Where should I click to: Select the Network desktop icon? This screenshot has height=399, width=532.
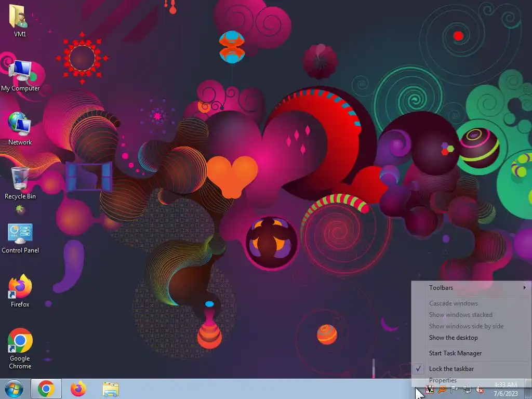pos(20,129)
